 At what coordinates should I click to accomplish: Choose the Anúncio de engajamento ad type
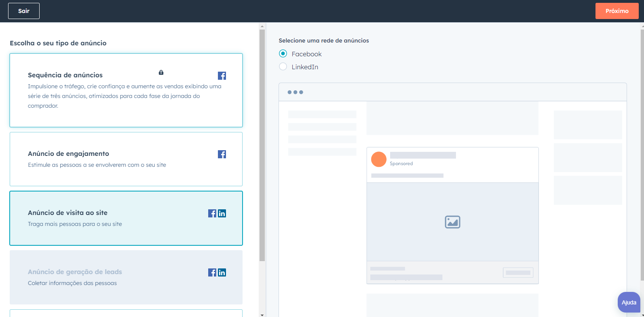[126, 159]
